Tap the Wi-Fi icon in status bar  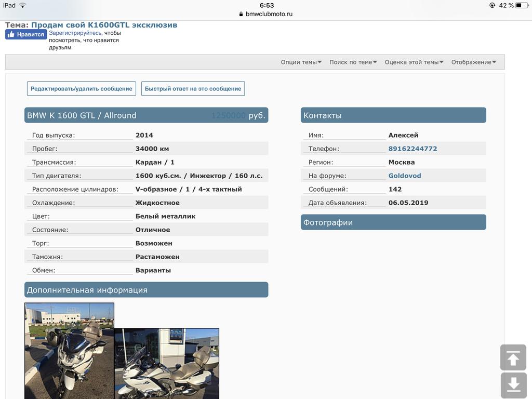click(22, 5)
